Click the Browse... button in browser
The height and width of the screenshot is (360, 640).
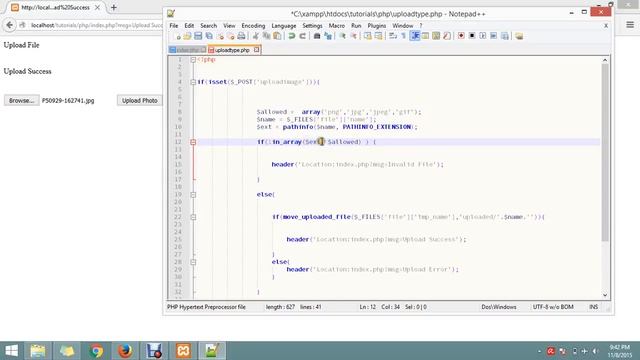pyautogui.click(x=22, y=100)
